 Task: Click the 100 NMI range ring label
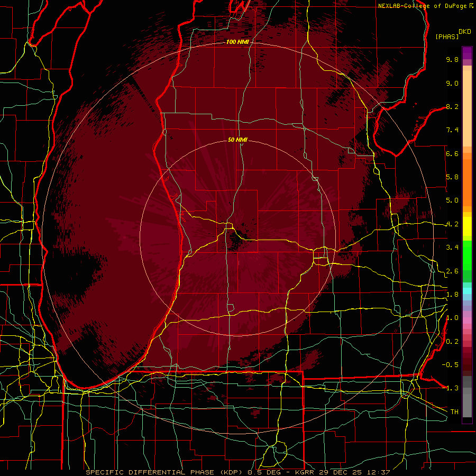[x=237, y=42]
